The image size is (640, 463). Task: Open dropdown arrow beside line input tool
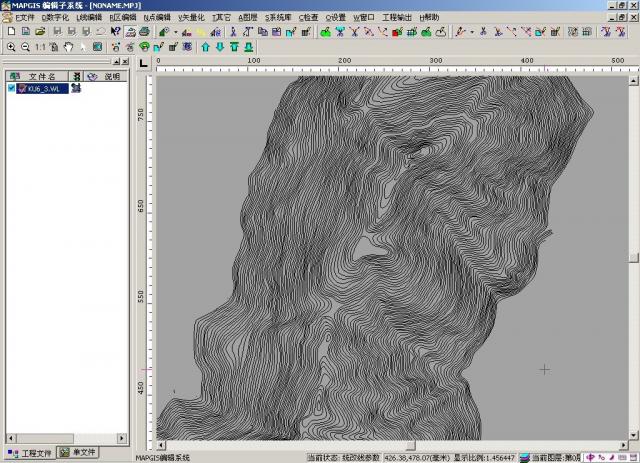click(176, 32)
